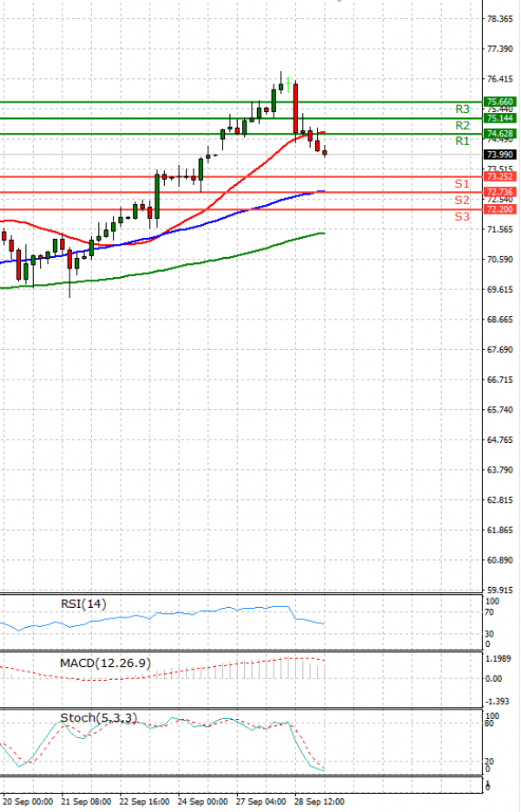Screen dimensions: 521x812
Task: Click the 24 Sep 00:00 time label
Action: (x=203, y=802)
